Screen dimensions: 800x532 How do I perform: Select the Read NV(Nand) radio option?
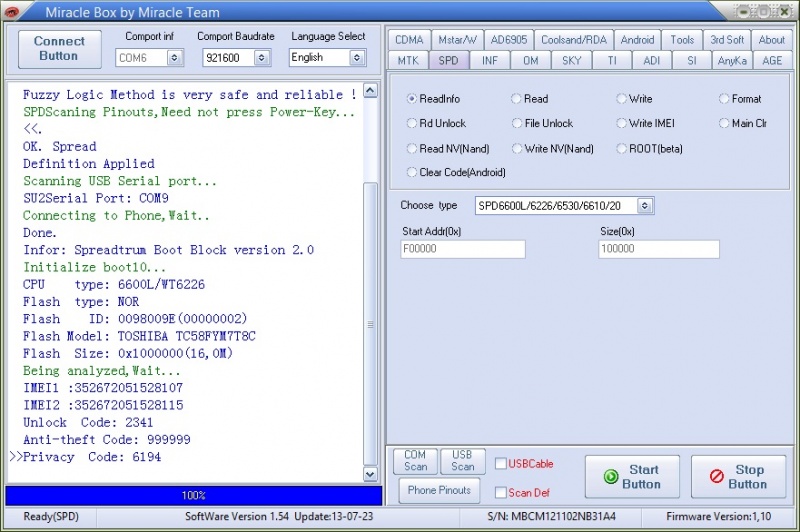click(x=412, y=148)
